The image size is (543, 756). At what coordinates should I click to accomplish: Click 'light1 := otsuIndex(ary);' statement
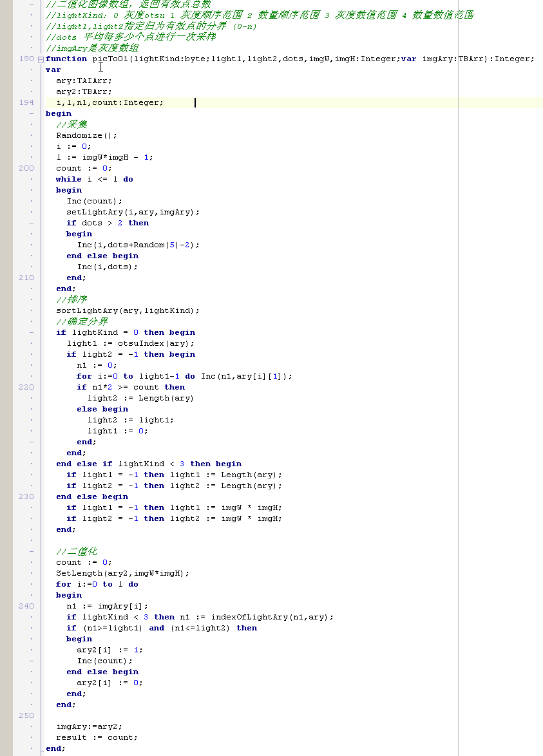click(x=131, y=343)
